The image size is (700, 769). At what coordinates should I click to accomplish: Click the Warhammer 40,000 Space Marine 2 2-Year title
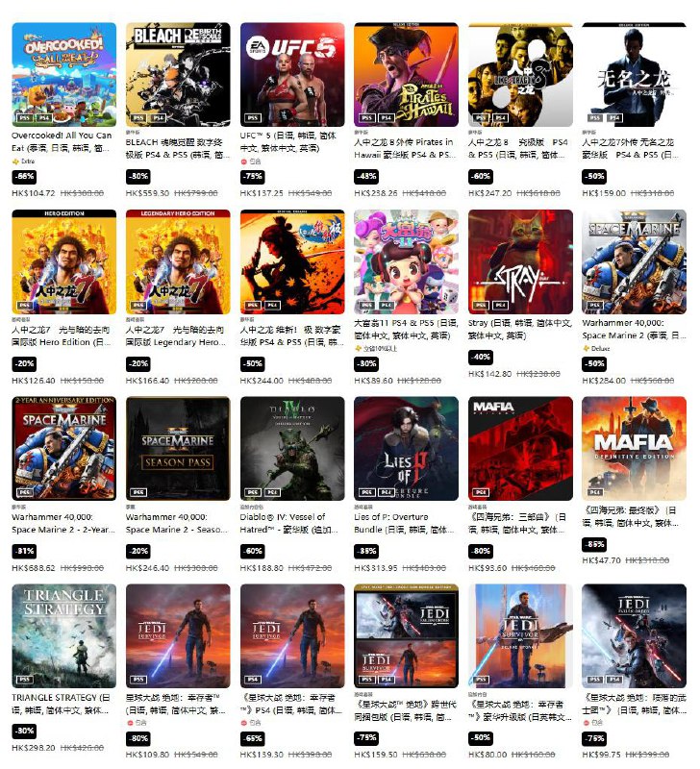click(63, 523)
